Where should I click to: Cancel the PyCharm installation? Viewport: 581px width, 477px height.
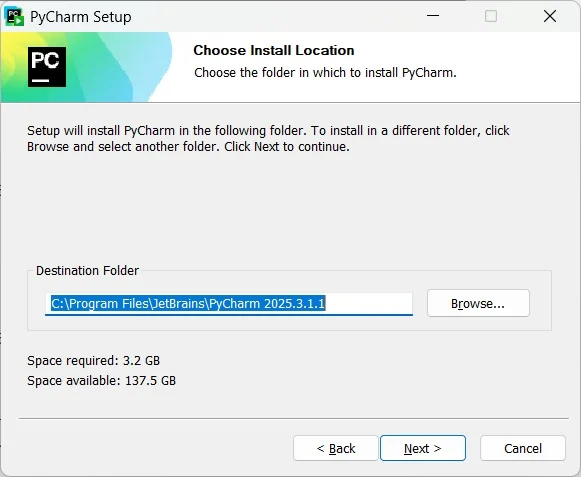tap(523, 448)
